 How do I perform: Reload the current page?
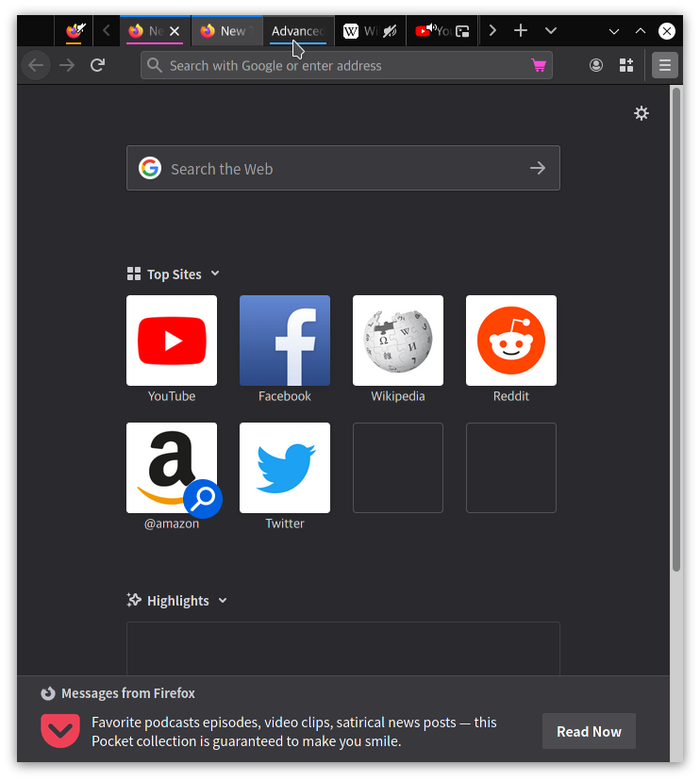(x=98, y=65)
